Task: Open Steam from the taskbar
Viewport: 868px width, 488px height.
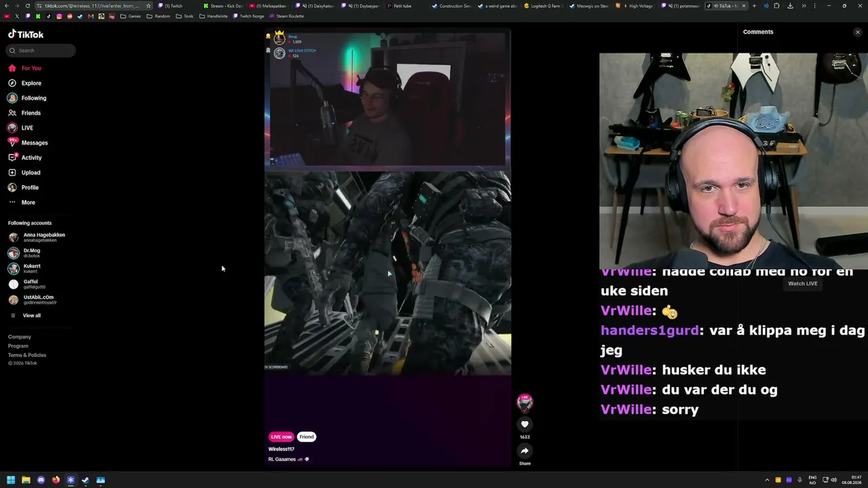Action: tap(85, 481)
